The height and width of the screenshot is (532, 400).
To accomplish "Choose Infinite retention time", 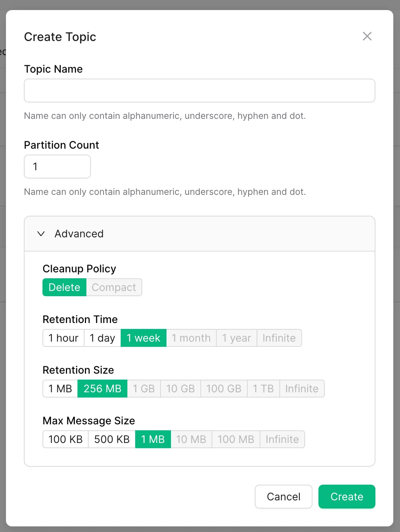I will 279,338.
